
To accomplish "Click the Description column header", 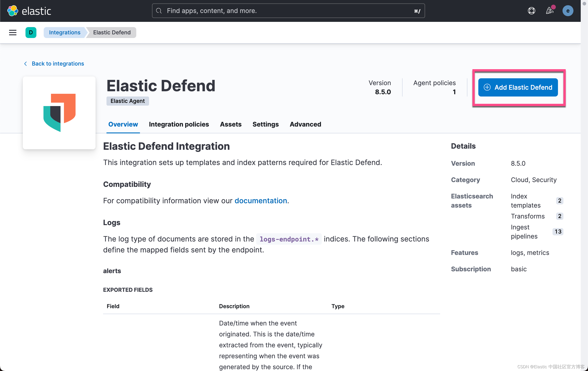I will click(x=234, y=306).
